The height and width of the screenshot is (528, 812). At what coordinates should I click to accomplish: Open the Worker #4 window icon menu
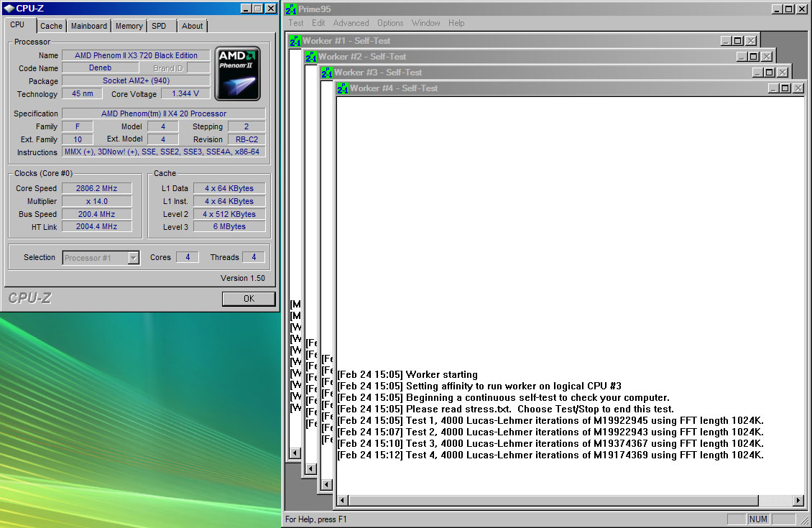coord(342,88)
